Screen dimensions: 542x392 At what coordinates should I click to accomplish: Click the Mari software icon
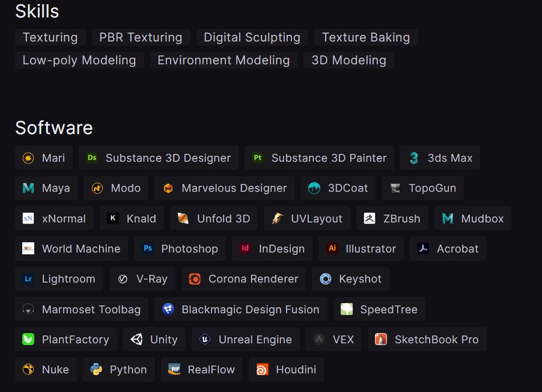28,158
